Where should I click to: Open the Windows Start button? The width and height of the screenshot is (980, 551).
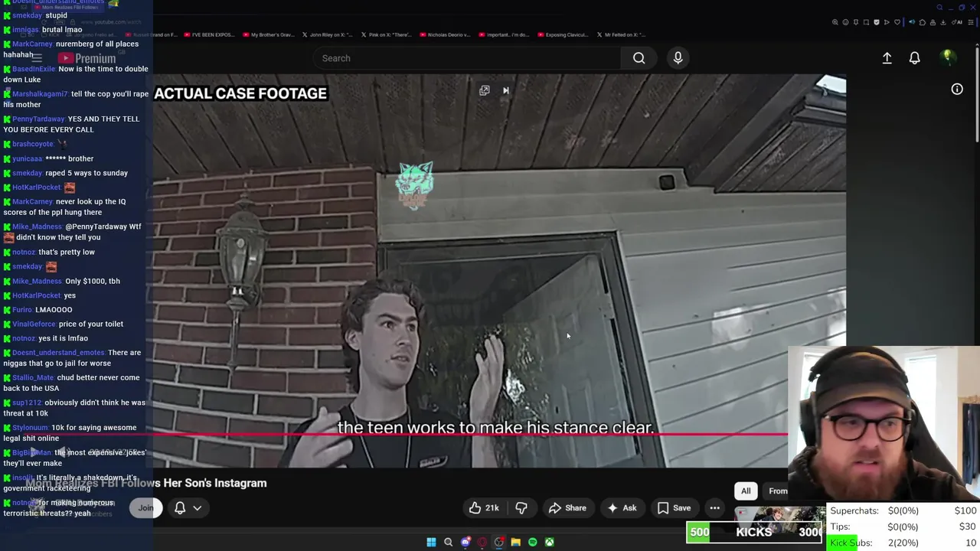click(x=431, y=543)
